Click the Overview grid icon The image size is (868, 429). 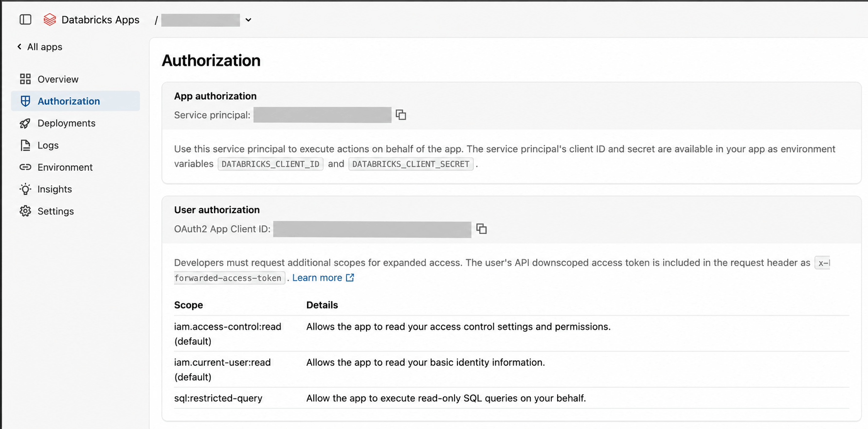(x=25, y=79)
